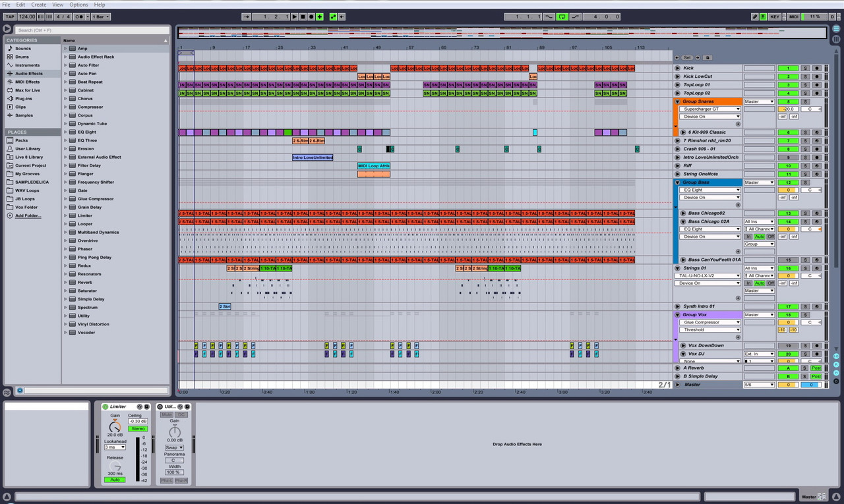Open the Edit menu
The height and width of the screenshot is (504, 844).
click(21, 5)
